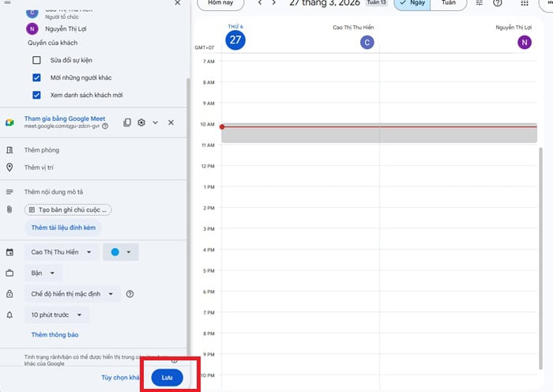Click 'Thêm thông báo' link
The width and height of the screenshot is (553, 392).
[55, 334]
